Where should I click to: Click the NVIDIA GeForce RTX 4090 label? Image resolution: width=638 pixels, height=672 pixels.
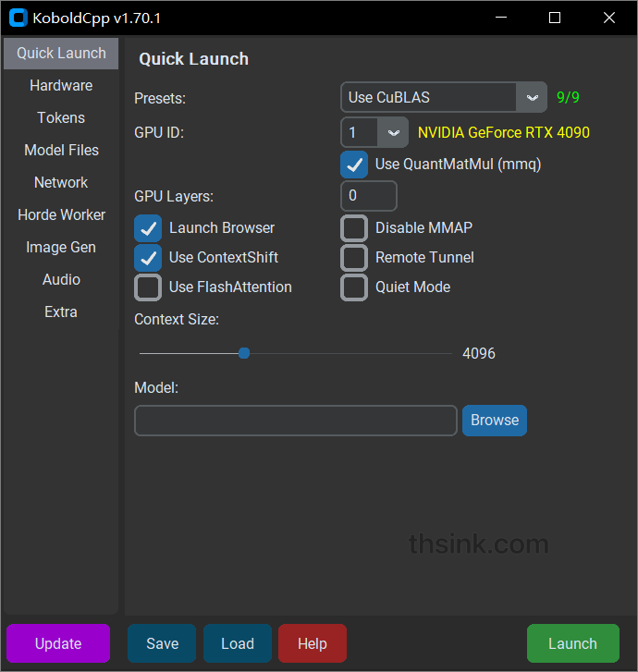(504, 132)
